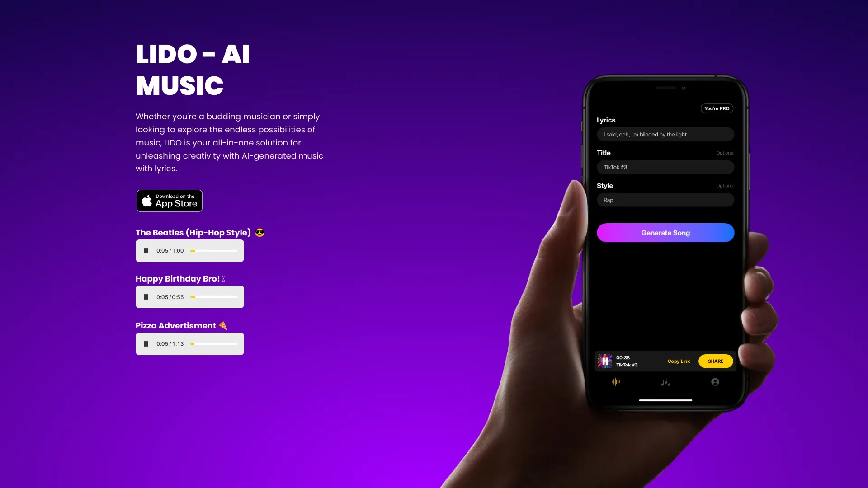Download LIDO on the App Store
Image resolution: width=868 pixels, height=488 pixels.
coord(169,201)
